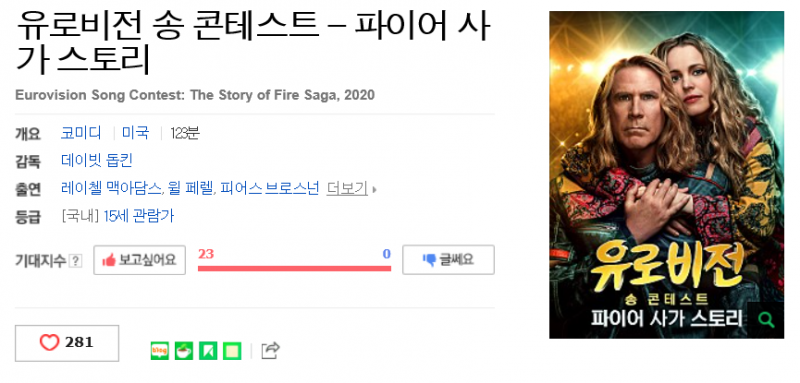The height and width of the screenshot is (383, 800).
Task: Vote 글쎄요 thumbs down
Action: point(448,260)
